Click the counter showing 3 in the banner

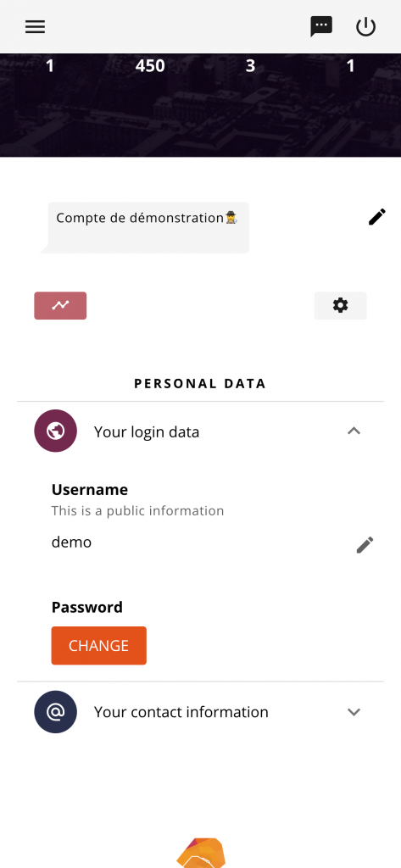click(x=250, y=66)
